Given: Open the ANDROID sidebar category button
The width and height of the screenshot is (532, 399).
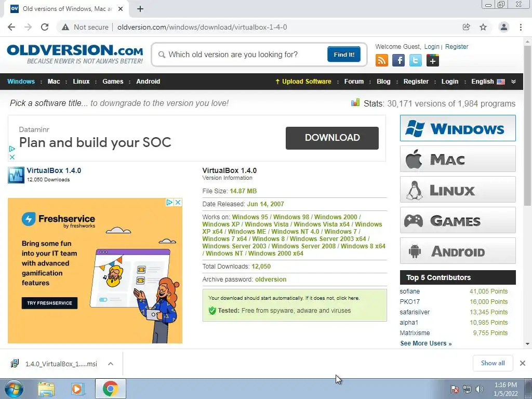Looking at the screenshot, I should [458, 251].
